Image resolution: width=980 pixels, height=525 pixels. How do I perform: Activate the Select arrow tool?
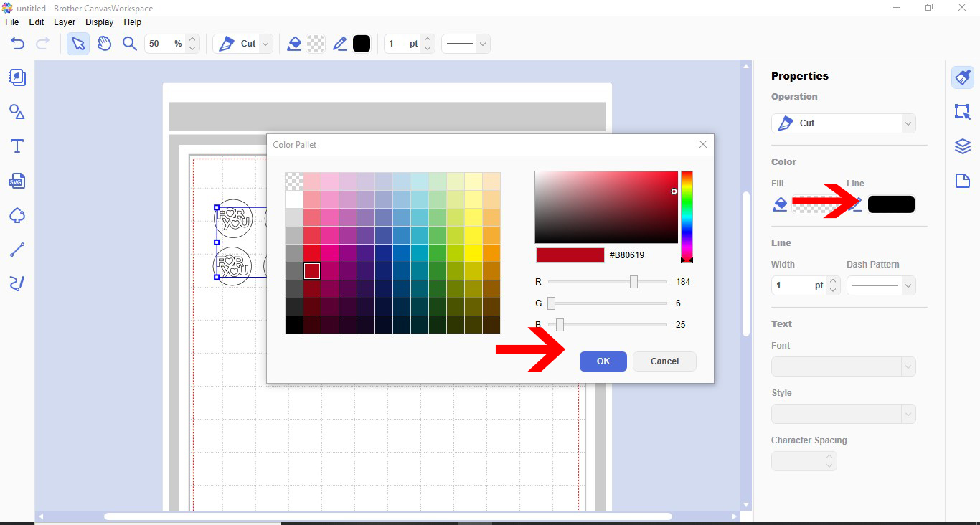point(78,44)
